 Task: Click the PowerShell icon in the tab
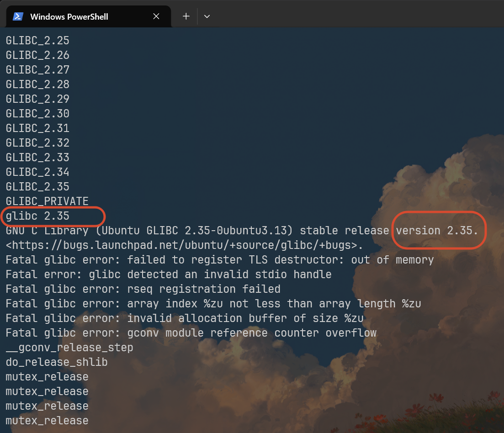tap(18, 16)
